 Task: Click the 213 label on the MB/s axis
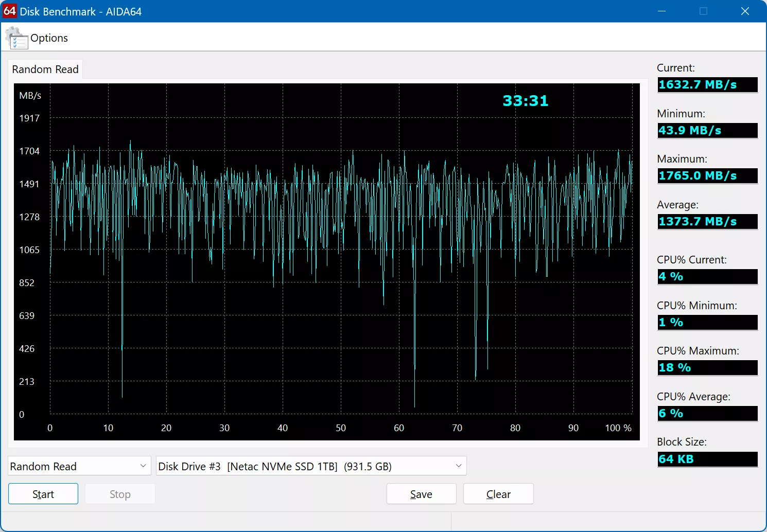pyautogui.click(x=27, y=382)
